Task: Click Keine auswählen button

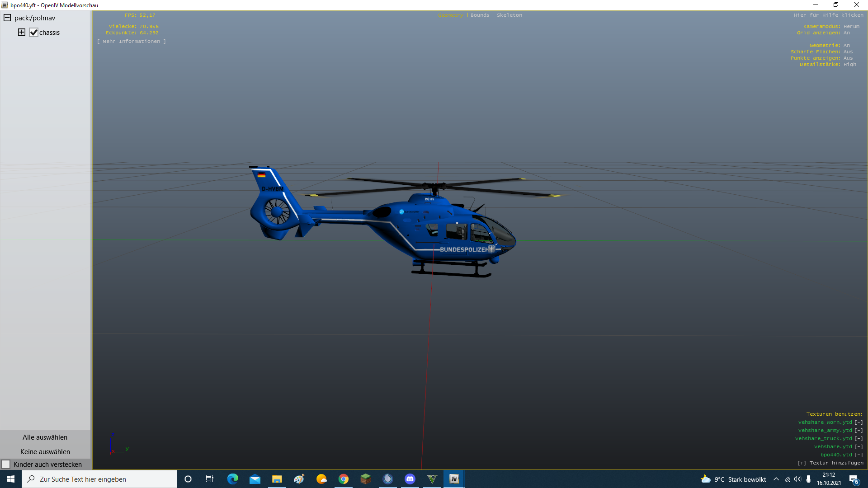Action: pos(45,452)
